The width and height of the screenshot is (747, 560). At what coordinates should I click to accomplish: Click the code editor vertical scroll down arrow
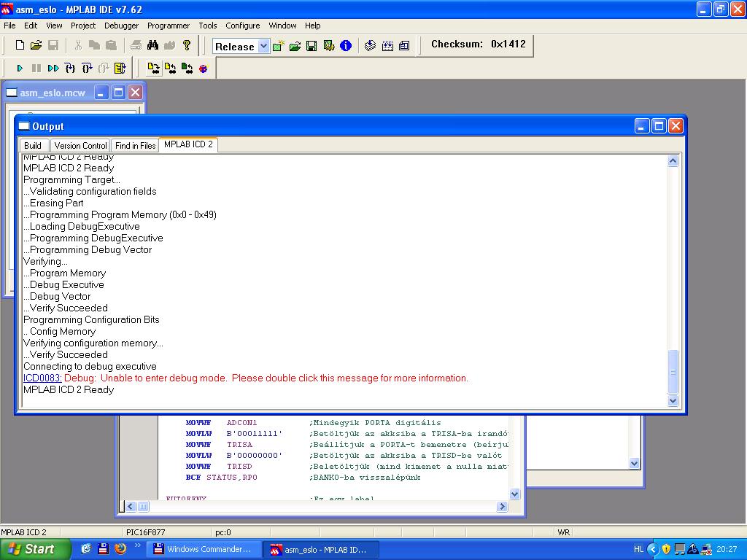(x=514, y=494)
